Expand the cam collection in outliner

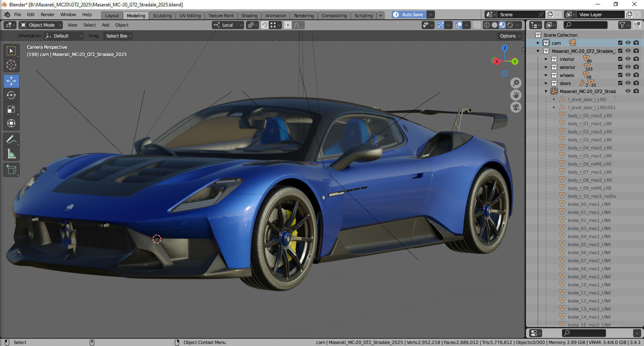[538, 43]
